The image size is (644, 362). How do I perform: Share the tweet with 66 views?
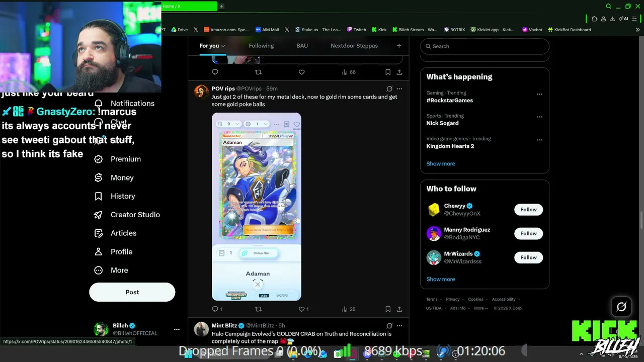[399, 72]
